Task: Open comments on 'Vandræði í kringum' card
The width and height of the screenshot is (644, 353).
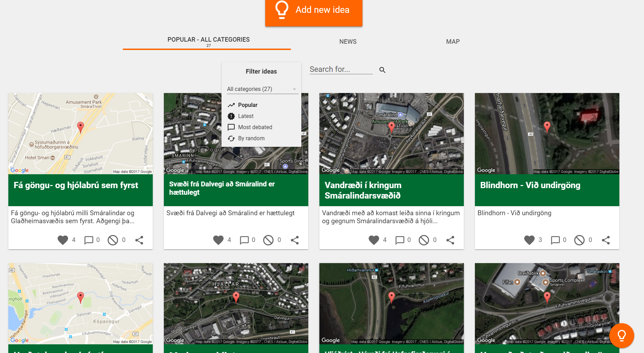Action: [400, 240]
